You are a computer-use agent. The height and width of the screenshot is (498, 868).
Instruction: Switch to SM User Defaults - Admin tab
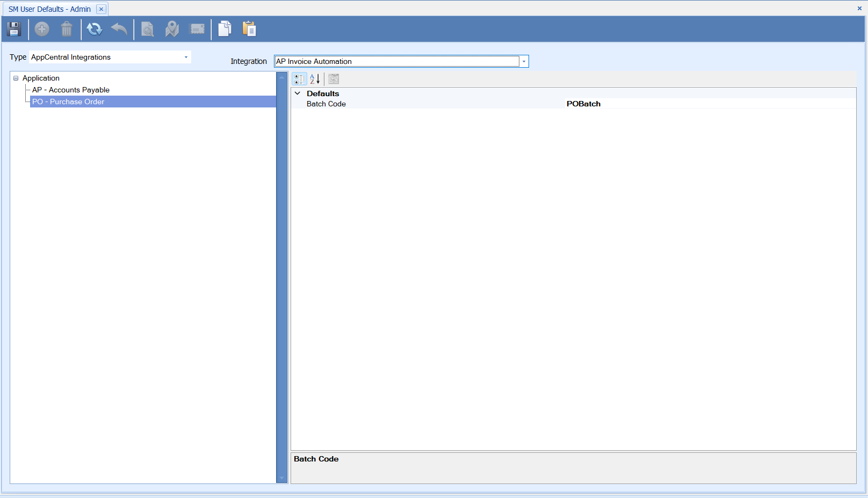point(49,9)
